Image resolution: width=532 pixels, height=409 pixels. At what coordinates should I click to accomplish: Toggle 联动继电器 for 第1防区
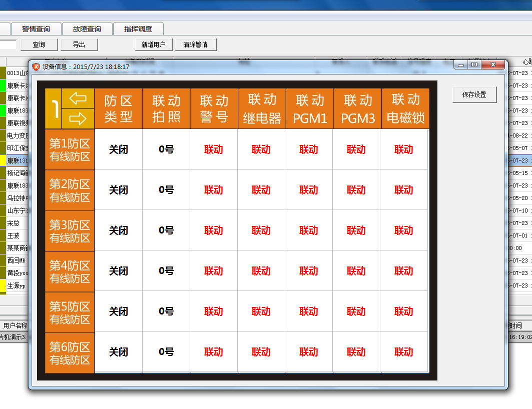(261, 149)
